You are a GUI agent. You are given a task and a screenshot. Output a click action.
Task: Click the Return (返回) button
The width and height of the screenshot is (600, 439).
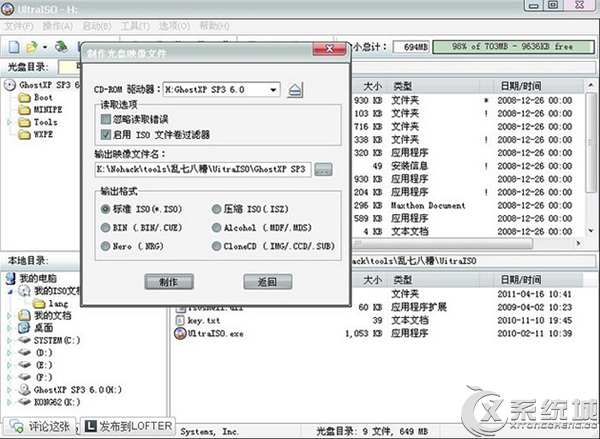267,282
